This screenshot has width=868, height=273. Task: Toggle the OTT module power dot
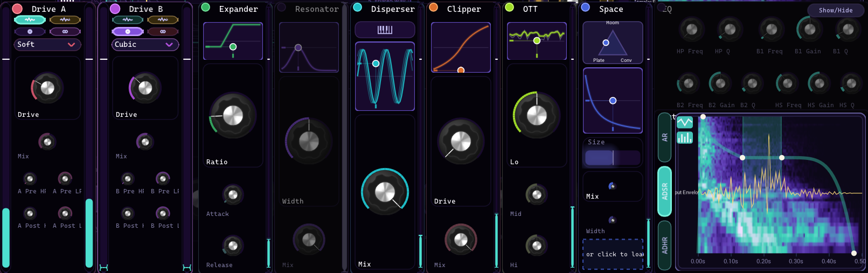point(509,8)
